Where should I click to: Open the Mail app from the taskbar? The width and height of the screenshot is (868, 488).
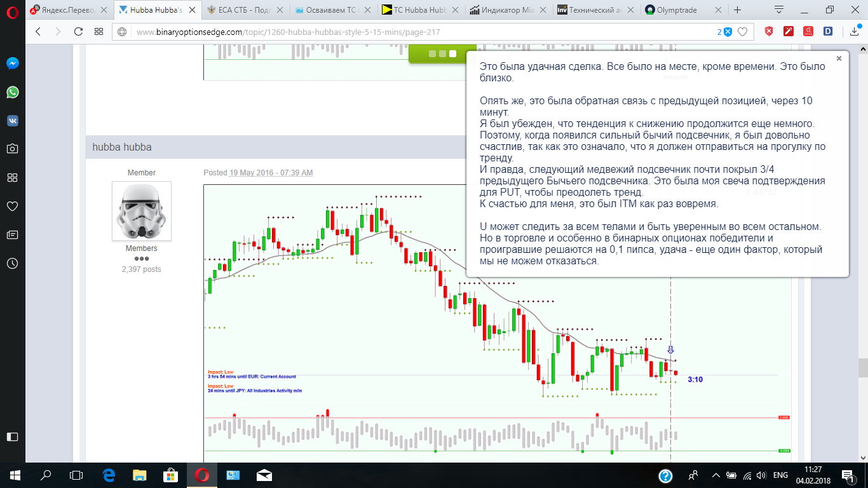pyautogui.click(x=264, y=475)
